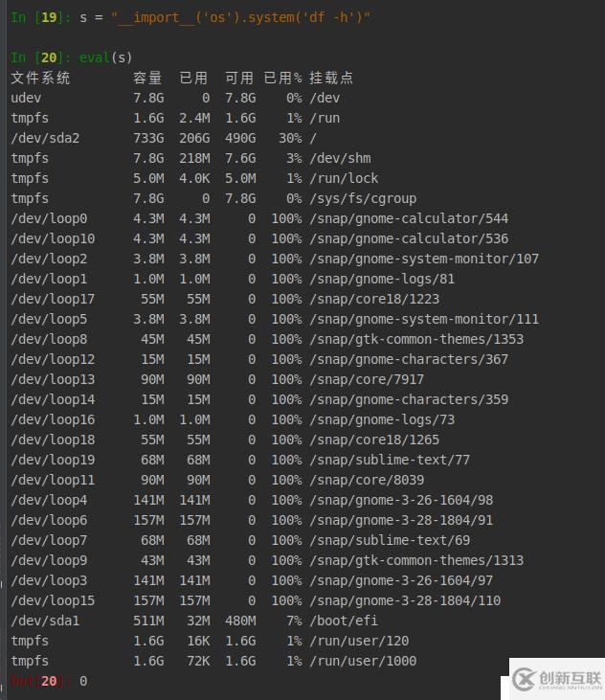Click /snap/gnome-logs/73 mount path
Screen dimensions: 605x700
[x=382, y=419]
